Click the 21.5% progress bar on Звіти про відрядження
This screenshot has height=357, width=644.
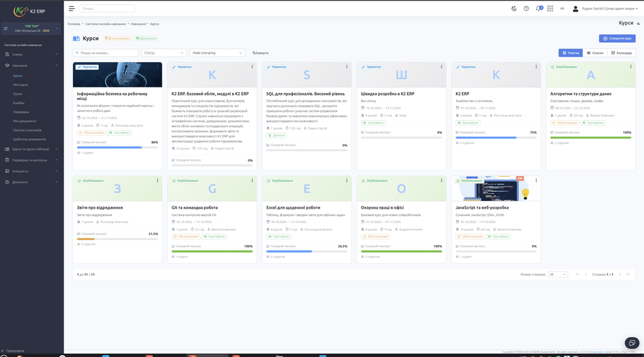coord(118,239)
